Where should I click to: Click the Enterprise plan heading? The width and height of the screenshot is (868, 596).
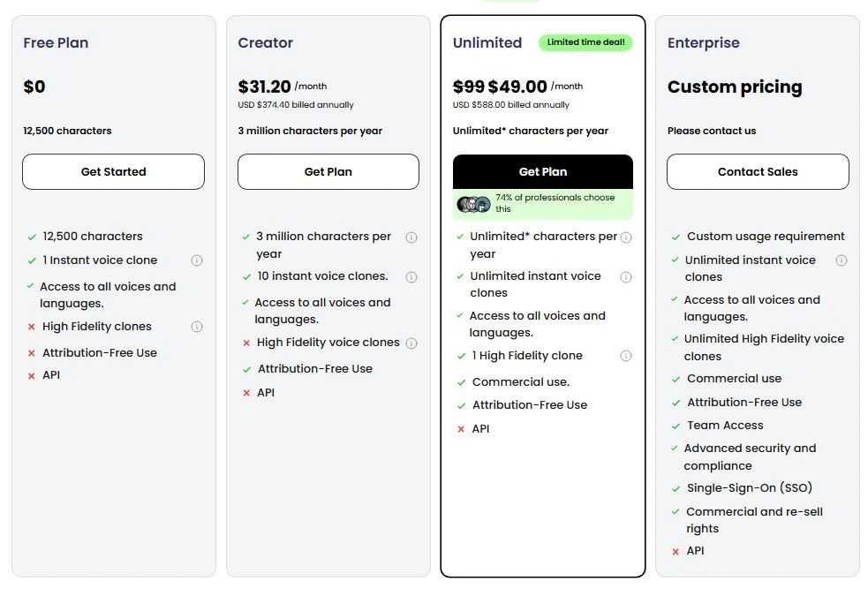click(x=703, y=42)
